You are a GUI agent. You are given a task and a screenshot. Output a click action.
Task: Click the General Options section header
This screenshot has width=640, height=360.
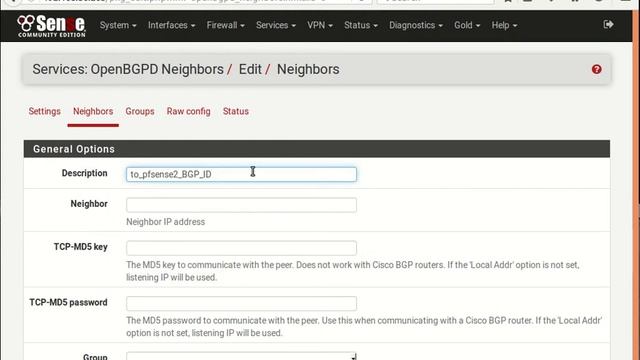(x=317, y=149)
